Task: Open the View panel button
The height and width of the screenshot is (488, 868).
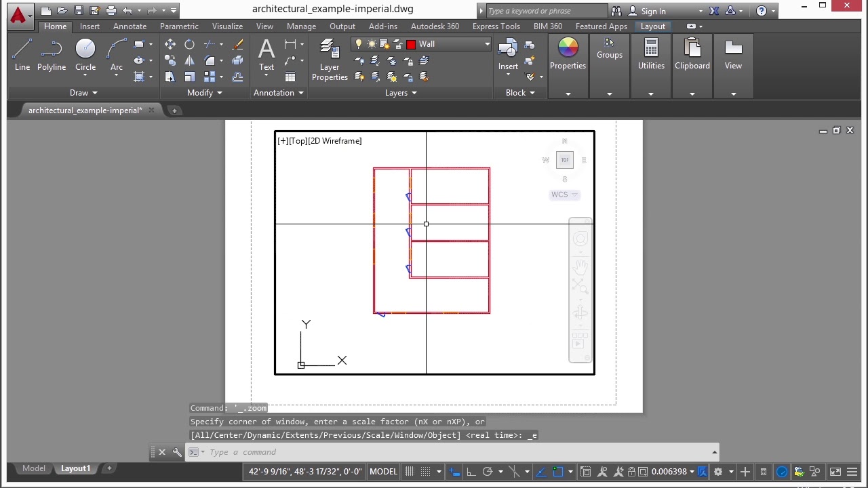Action: pyautogui.click(x=733, y=55)
